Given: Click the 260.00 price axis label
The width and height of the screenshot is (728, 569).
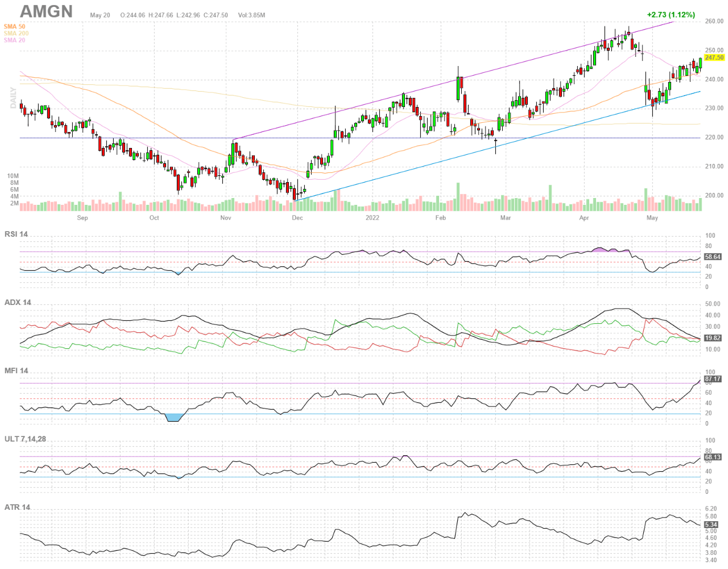Looking at the screenshot, I should click(714, 22).
